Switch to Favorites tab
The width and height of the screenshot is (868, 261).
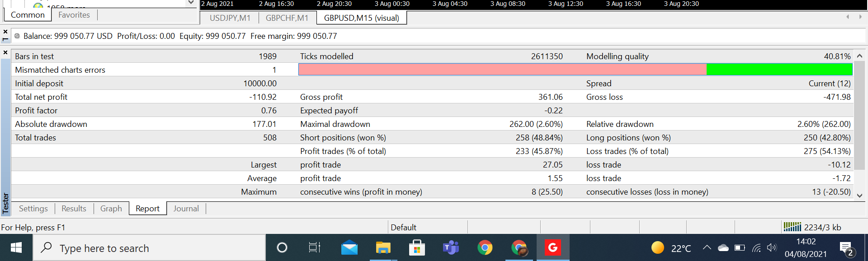[x=74, y=15]
